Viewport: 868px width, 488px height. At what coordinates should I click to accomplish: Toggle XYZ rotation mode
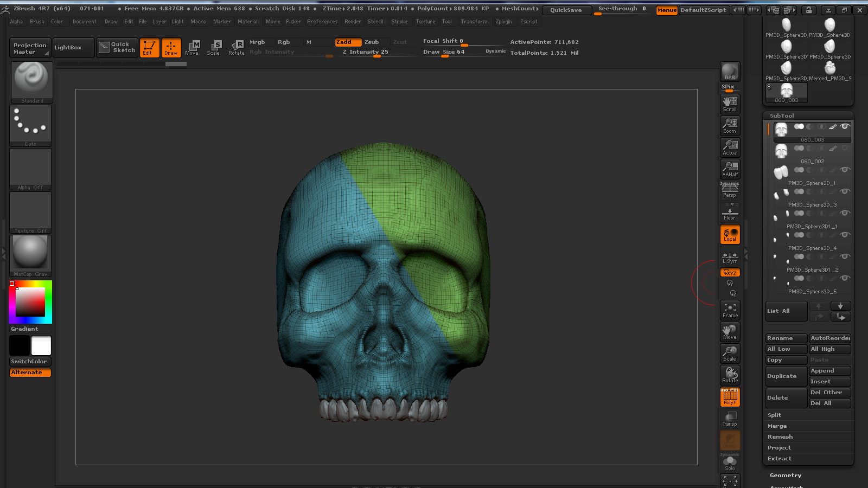pyautogui.click(x=730, y=272)
